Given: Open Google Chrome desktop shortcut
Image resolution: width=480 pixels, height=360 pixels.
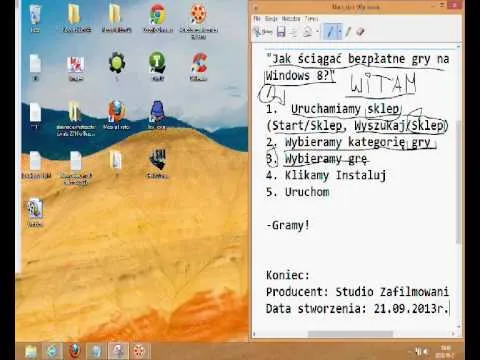Looking at the screenshot, I should click(158, 19).
